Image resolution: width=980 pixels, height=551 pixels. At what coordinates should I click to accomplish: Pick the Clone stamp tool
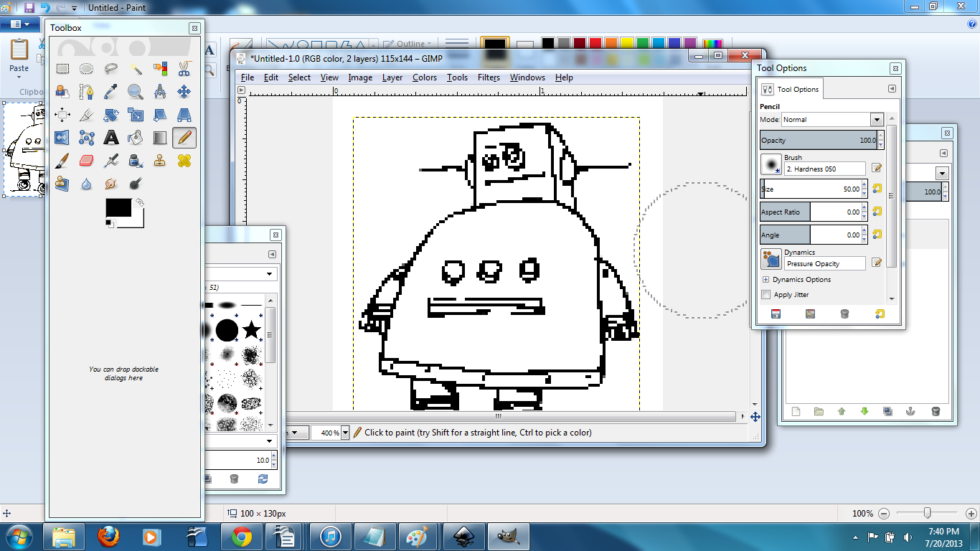[x=159, y=161]
